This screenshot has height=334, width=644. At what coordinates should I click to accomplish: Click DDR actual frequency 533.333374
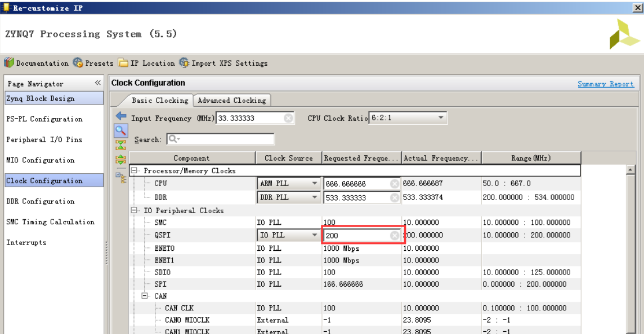click(423, 197)
